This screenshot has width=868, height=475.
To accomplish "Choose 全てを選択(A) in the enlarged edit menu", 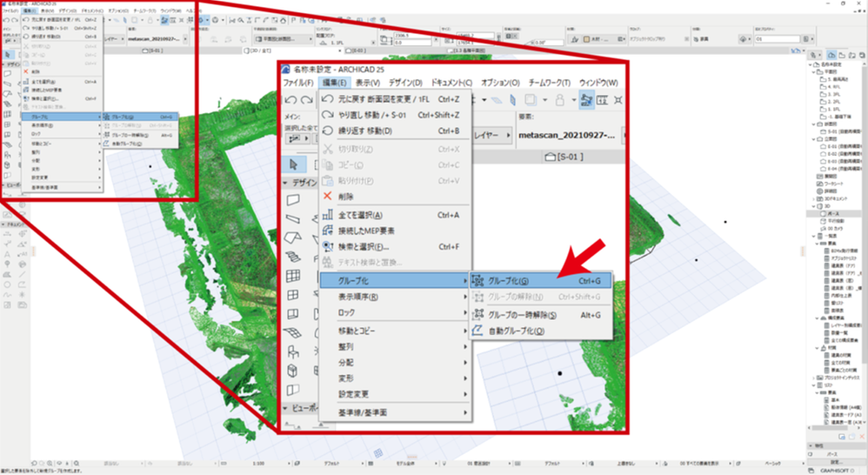I will pyautogui.click(x=395, y=215).
